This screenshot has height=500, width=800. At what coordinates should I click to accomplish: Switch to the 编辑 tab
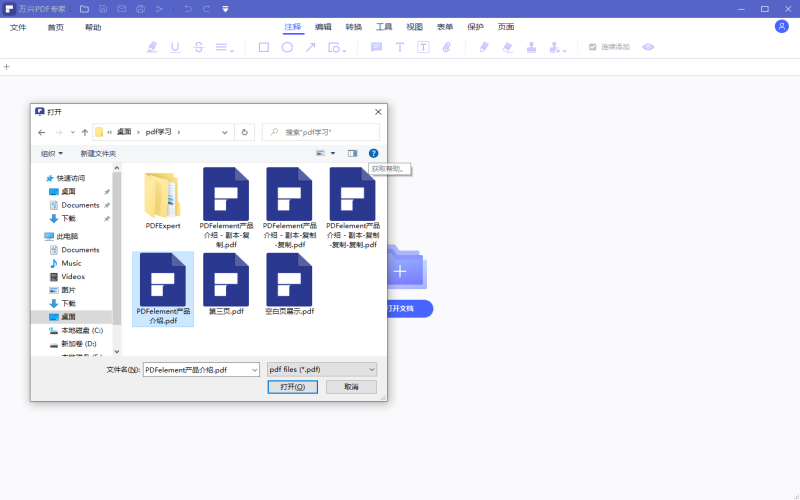323,27
